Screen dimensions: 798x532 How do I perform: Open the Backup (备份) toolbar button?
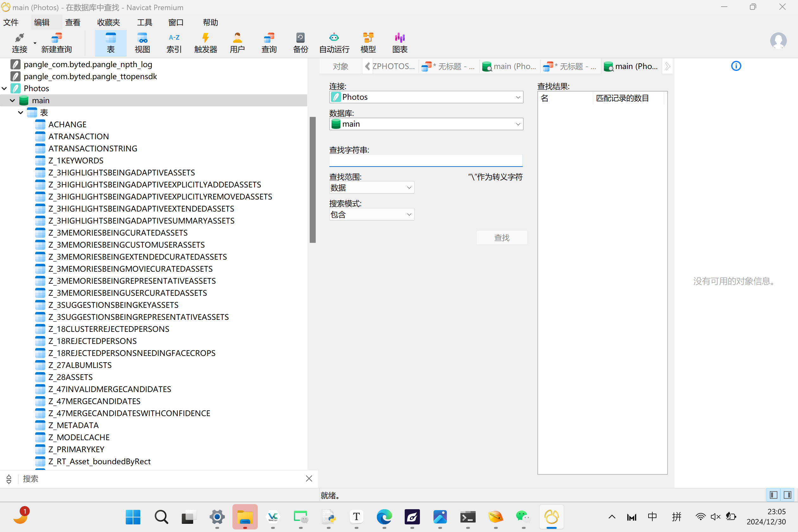301,43
